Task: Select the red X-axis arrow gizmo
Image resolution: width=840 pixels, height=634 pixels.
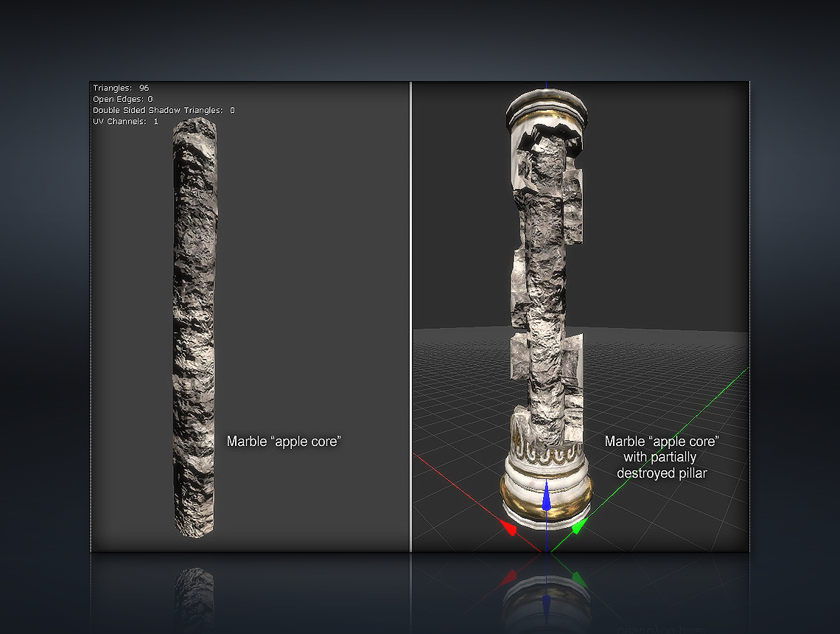Action: [508, 527]
